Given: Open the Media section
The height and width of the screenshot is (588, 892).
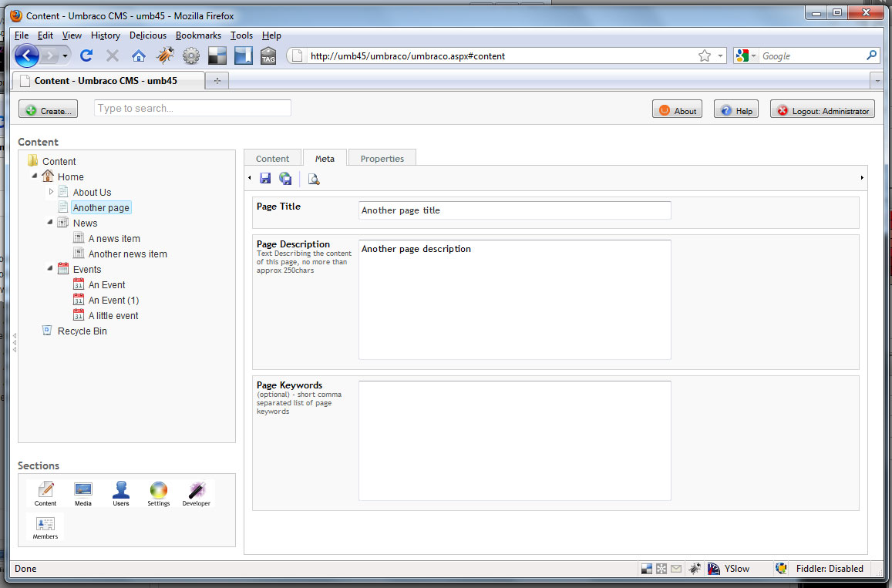Looking at the screenshot, I should click(83, 493).
